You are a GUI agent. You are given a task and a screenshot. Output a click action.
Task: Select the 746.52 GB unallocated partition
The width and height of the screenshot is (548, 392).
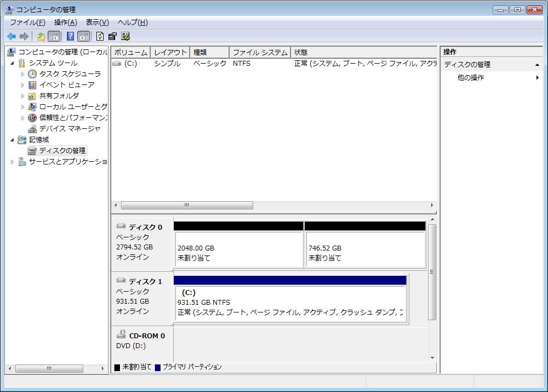point(365,245)
